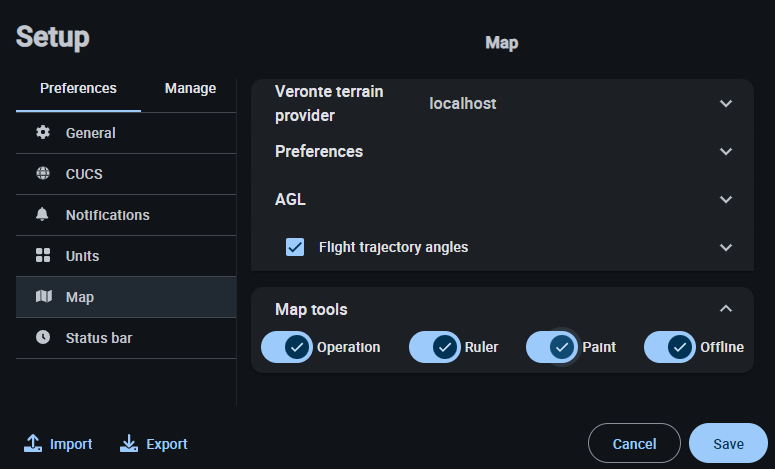Collapse the Map tools section
This screenshot has width=775, height=469.
[x=726, y=309]
